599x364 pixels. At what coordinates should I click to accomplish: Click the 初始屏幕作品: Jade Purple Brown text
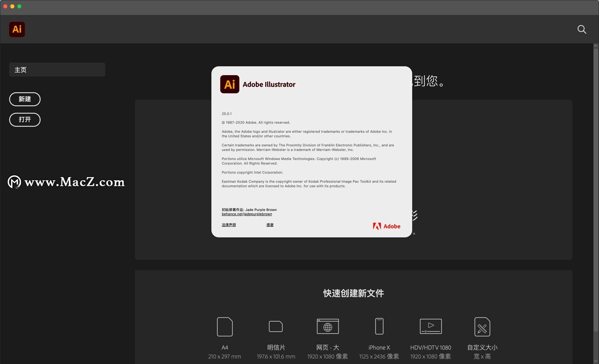point(249,210)
